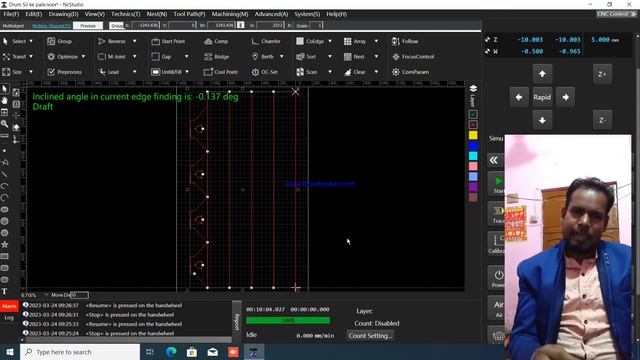Click the Bridge tool

coord(217,57)
